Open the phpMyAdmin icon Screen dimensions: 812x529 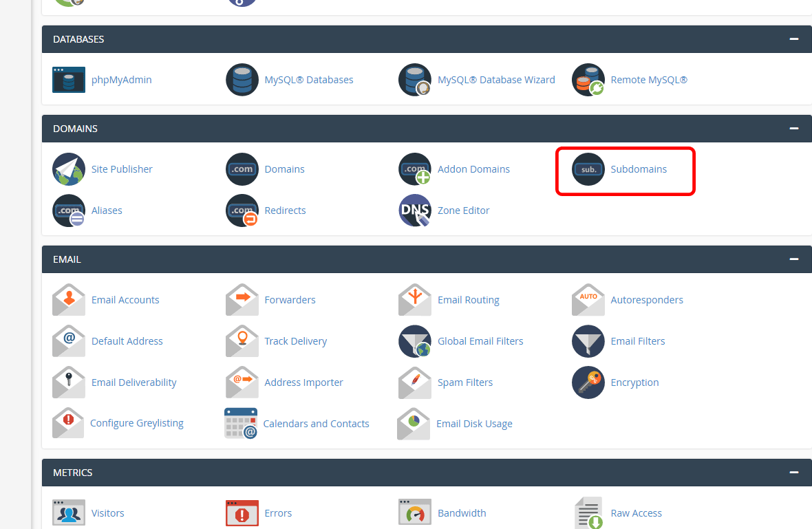coord(69,80)
